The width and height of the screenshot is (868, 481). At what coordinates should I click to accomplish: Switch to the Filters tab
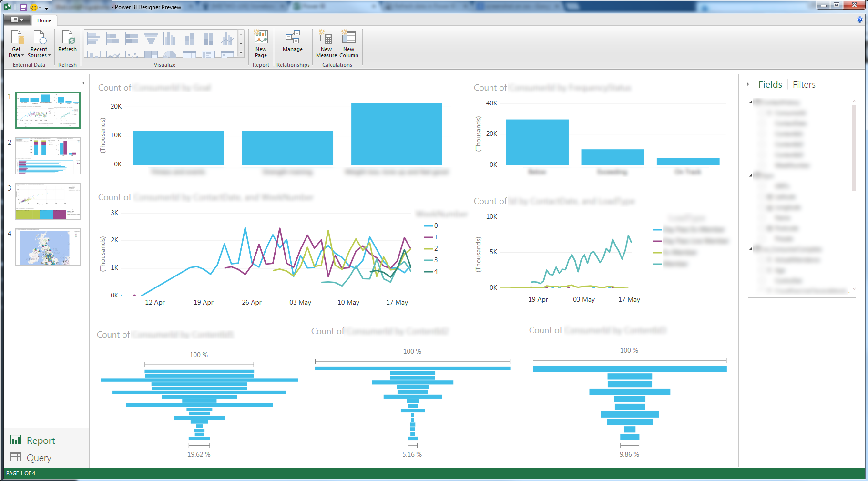point(804,84)
